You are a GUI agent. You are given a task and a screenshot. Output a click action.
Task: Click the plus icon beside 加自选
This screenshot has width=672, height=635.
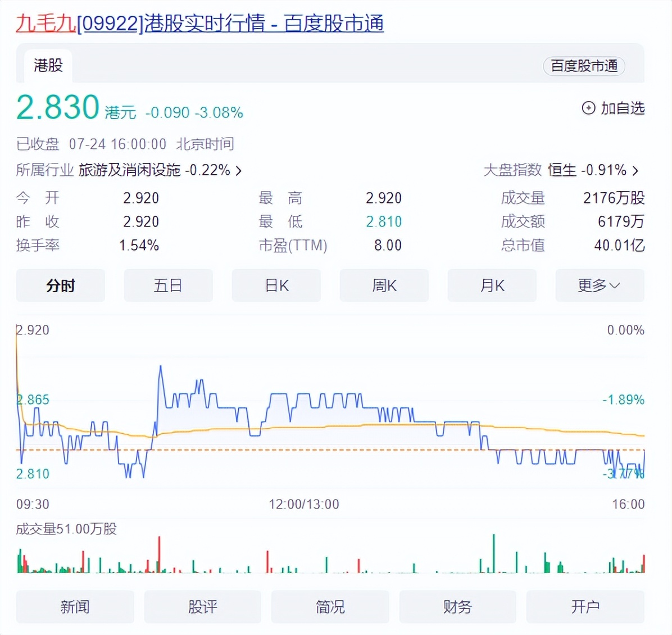[x=588, y=108]
